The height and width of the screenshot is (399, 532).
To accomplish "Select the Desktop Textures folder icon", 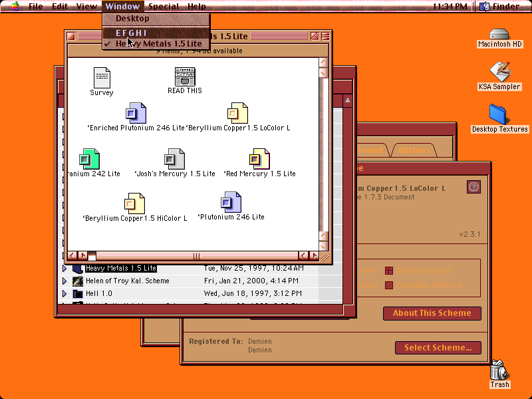I will (x=498, y=114).
